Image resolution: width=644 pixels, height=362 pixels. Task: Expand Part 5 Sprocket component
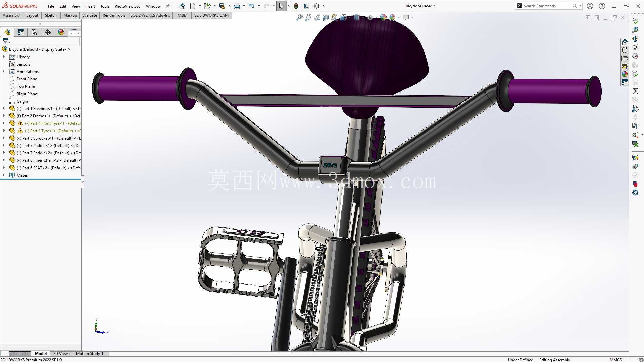click(x=4, y=138)
